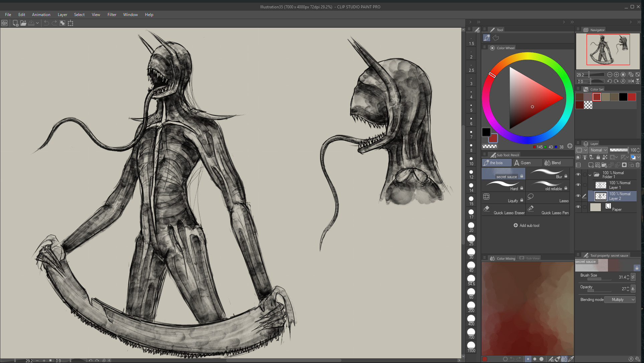Open the File menu
The image size is (644, 363).
[x=8, y=15]
